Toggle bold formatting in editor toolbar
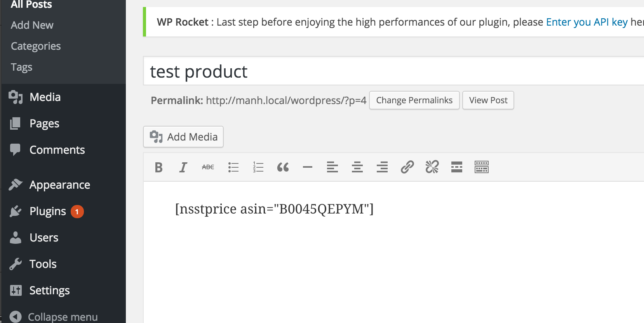 [x=158, y=167]
